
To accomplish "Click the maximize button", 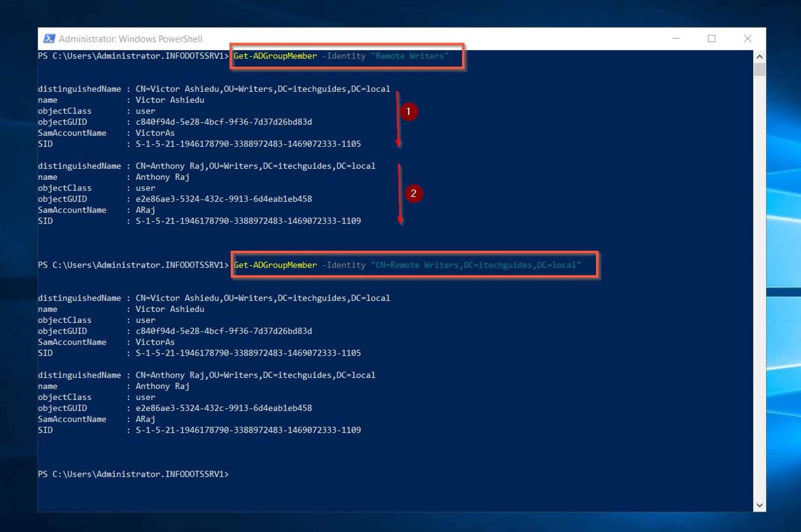I will (x=711, y=39).
